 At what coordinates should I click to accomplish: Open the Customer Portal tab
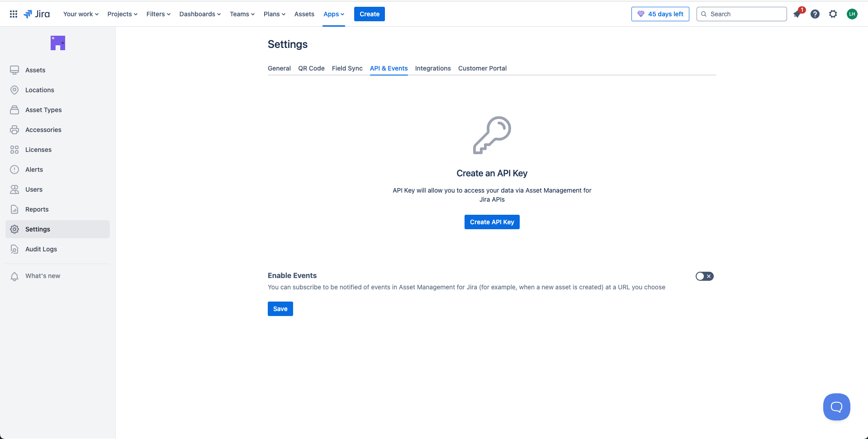482,68
